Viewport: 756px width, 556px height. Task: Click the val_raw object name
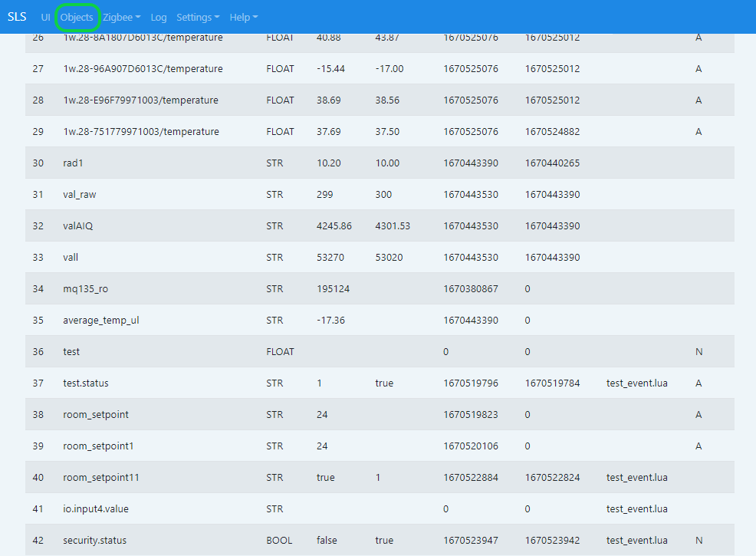pyautogui.click(x=80, y=194)
